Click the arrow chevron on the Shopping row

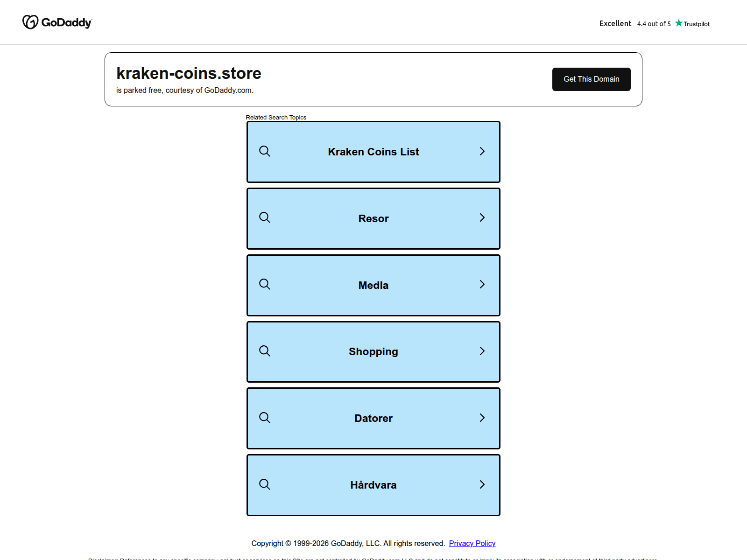click(x=482, y=351)
